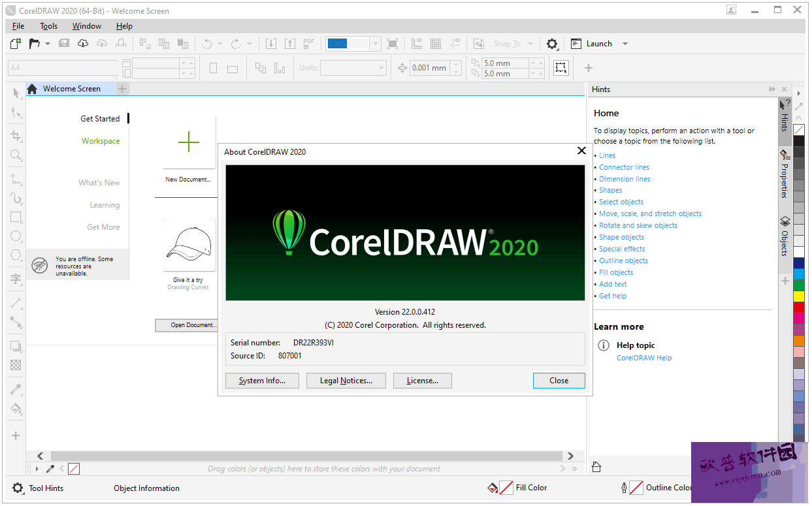The height and width of the screenshot is (506, 812).
Task: Close the About CorelDRAW dialog
Action: point(559,381)
